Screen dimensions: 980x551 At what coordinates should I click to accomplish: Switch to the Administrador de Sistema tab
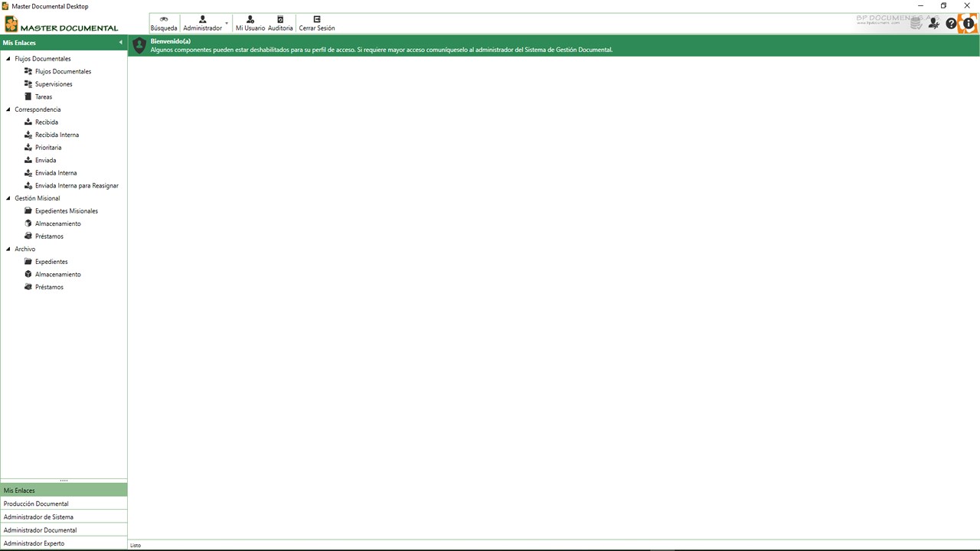coord(64,517)
